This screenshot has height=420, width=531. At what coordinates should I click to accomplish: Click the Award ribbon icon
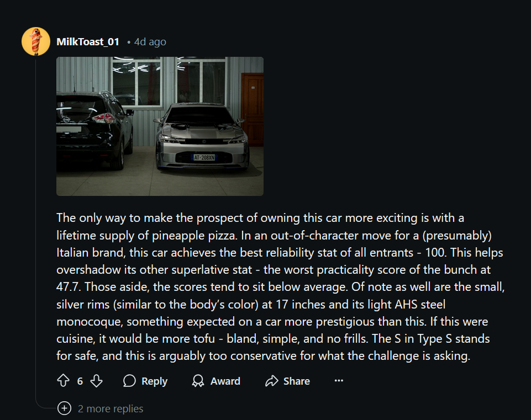[x=198, y=381]
